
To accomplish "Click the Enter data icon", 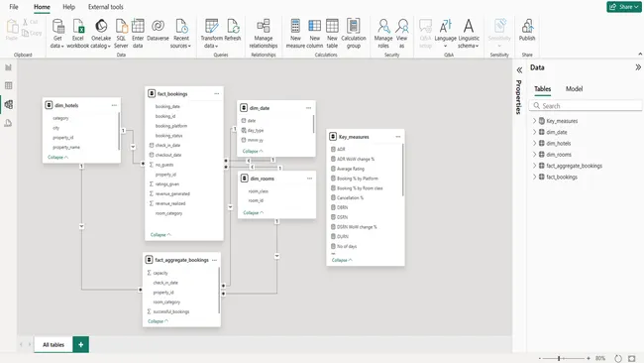I will (138, 26).
